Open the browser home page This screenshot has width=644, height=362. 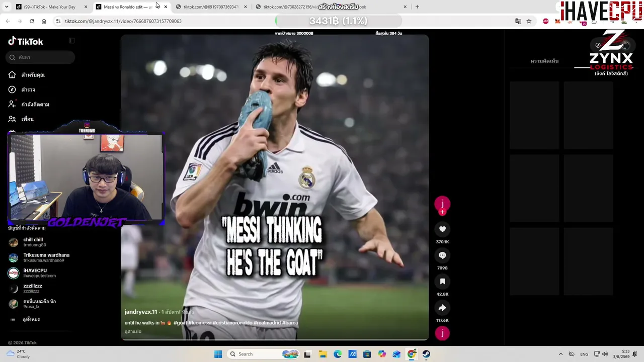pos(44,21)
